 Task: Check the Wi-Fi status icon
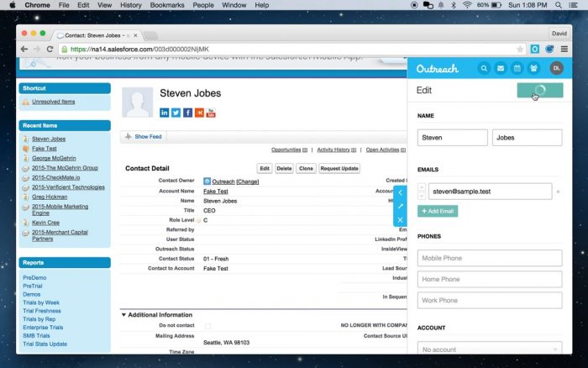[467, 5]
